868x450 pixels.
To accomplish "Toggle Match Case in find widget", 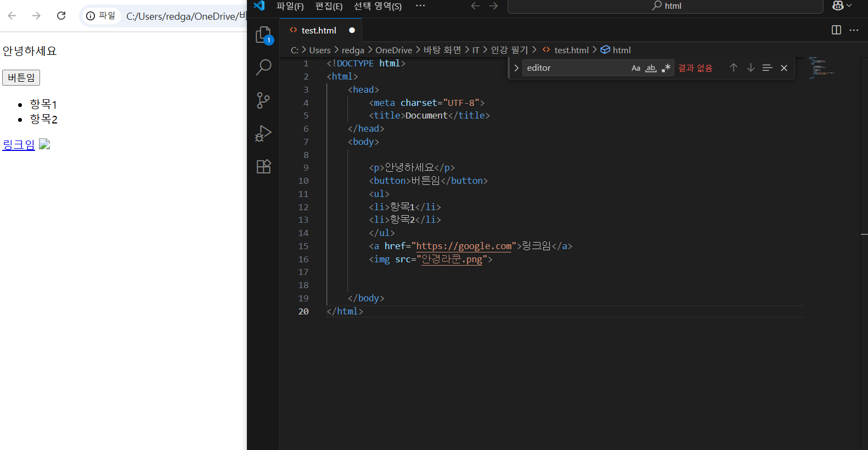I will 636,68.
